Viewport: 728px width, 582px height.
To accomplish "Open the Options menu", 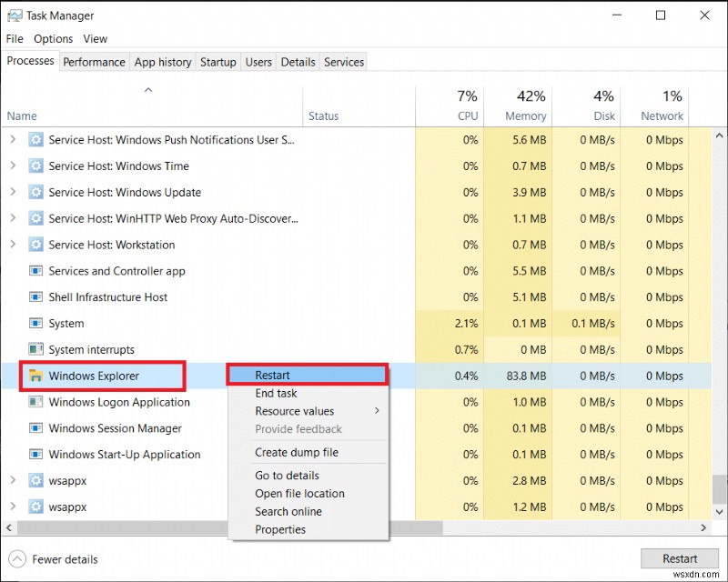I will click(53, 39).
